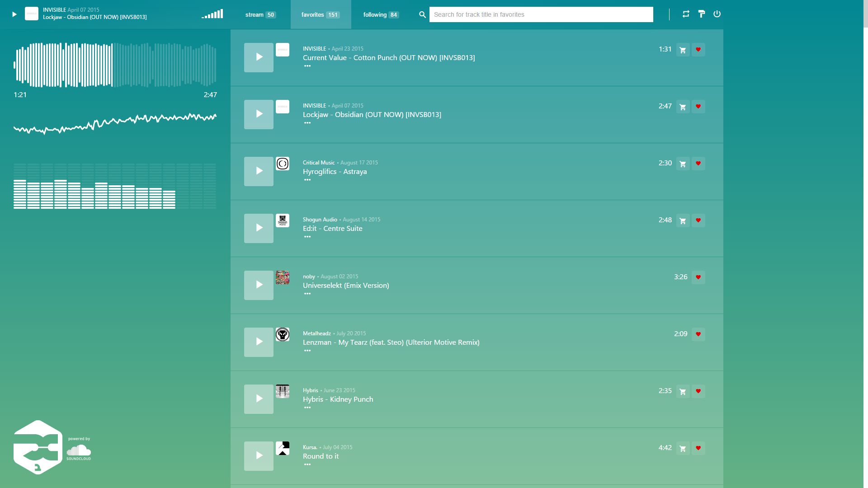Screen dimensions: 868x488
Task: Click the favorites search input field
Action: (541, 14)
